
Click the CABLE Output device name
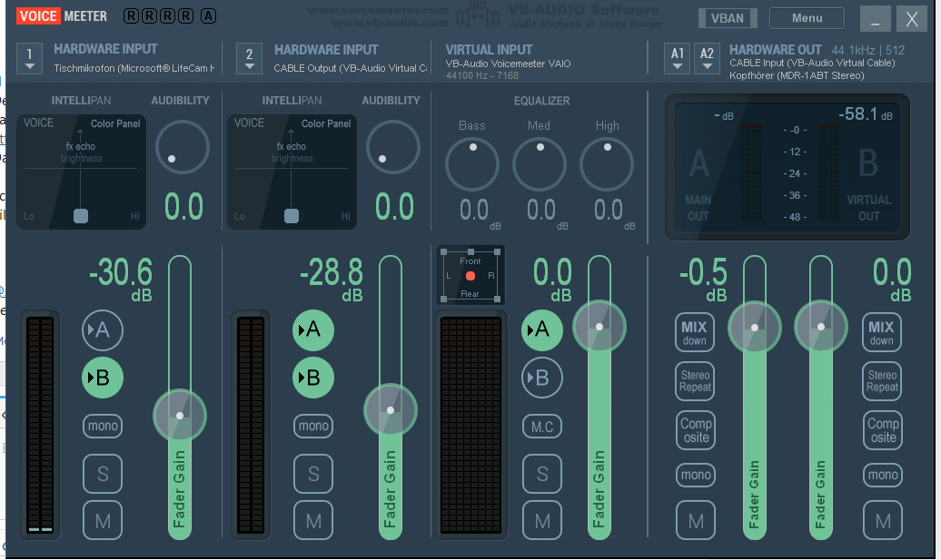coord(351,68)
